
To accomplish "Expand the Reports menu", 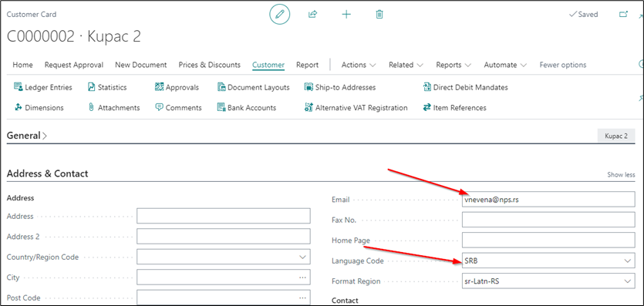I will (x=453, y=65).
